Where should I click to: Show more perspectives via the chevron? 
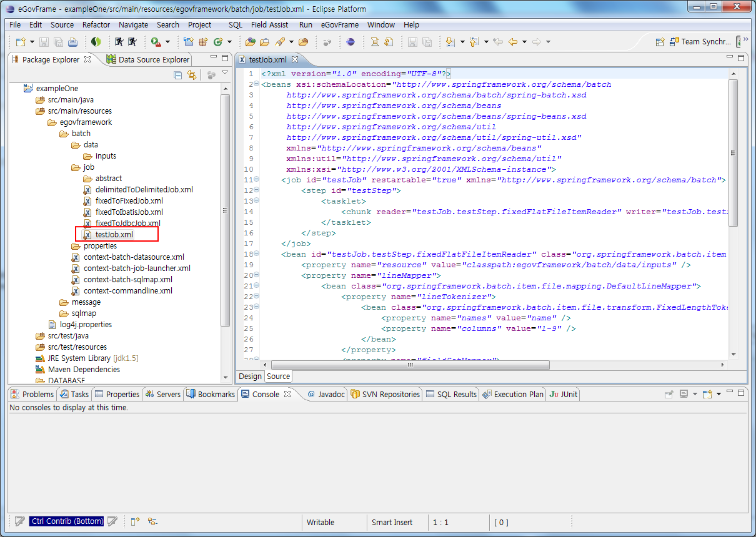[747, 39]
